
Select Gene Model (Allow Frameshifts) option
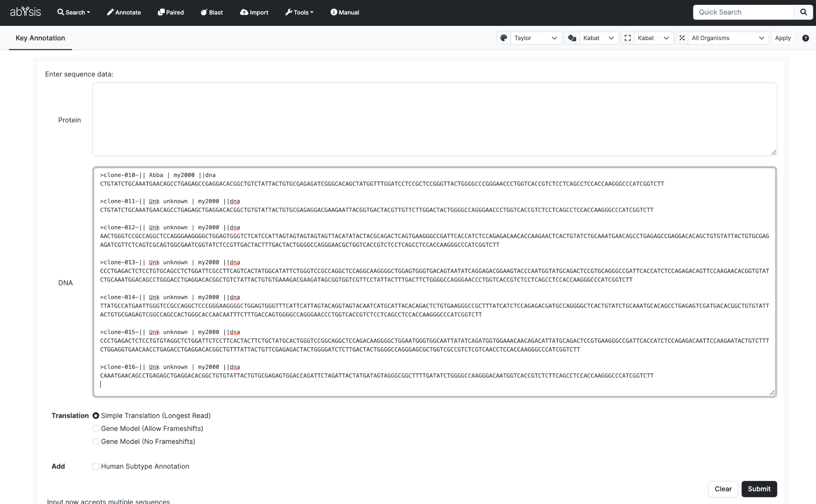(96, 428)
